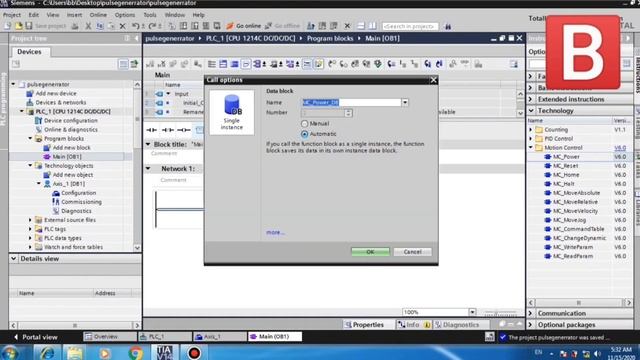Click the data block Name input field
The height and width of the screenshot is (360, 640).
click(351, 102)
